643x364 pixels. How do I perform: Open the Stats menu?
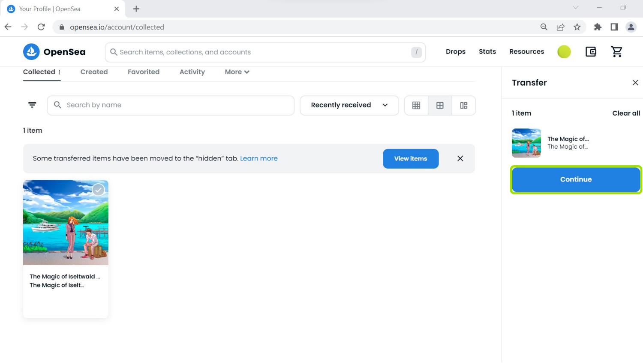(487, 51)
